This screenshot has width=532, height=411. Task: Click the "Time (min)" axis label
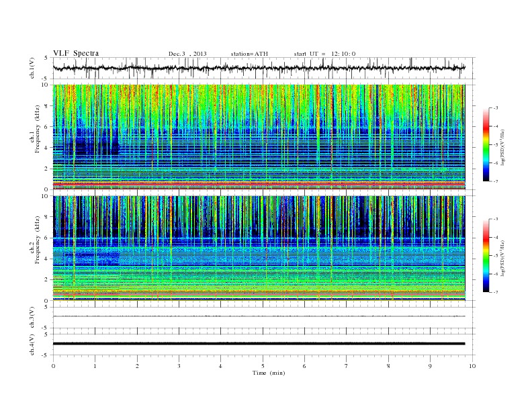click(269, 373)
